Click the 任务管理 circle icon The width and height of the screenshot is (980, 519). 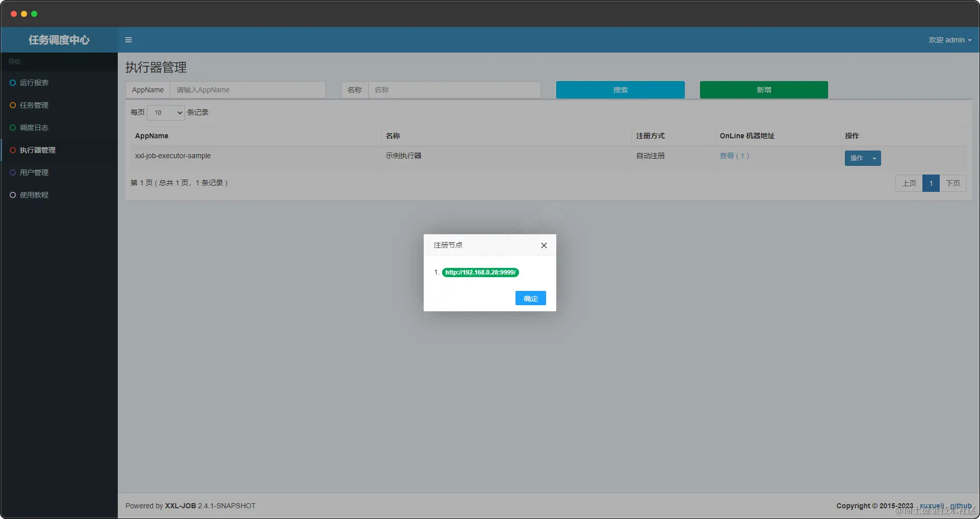13,105
